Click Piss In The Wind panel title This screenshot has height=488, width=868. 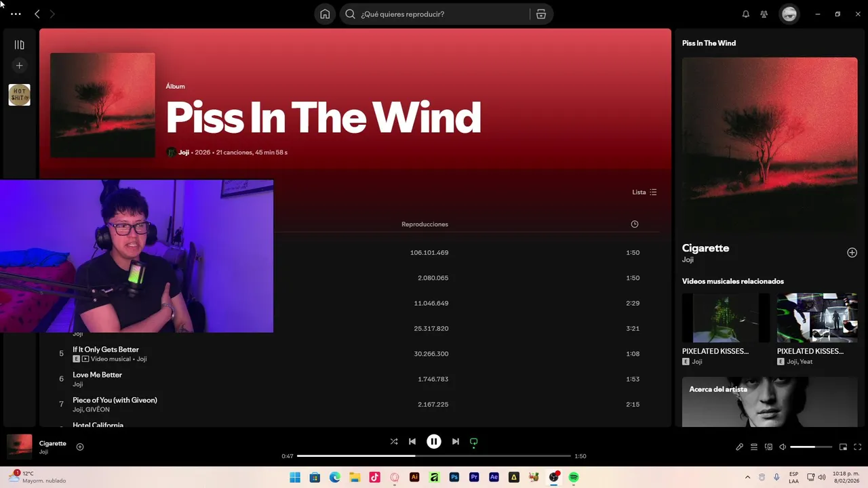(709, 43)
